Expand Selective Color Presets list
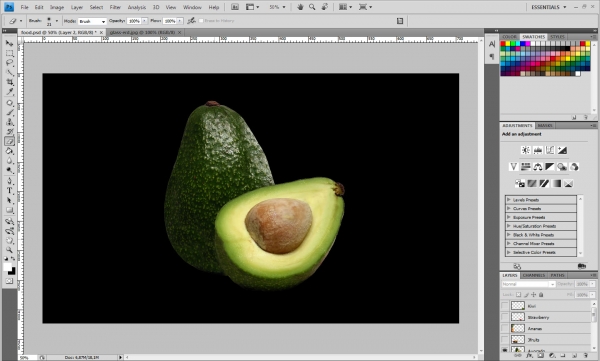 coord(509,252)
